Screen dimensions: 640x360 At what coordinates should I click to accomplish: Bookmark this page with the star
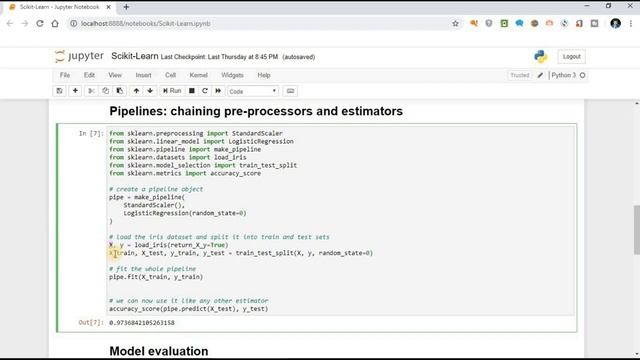pos(456,24)
